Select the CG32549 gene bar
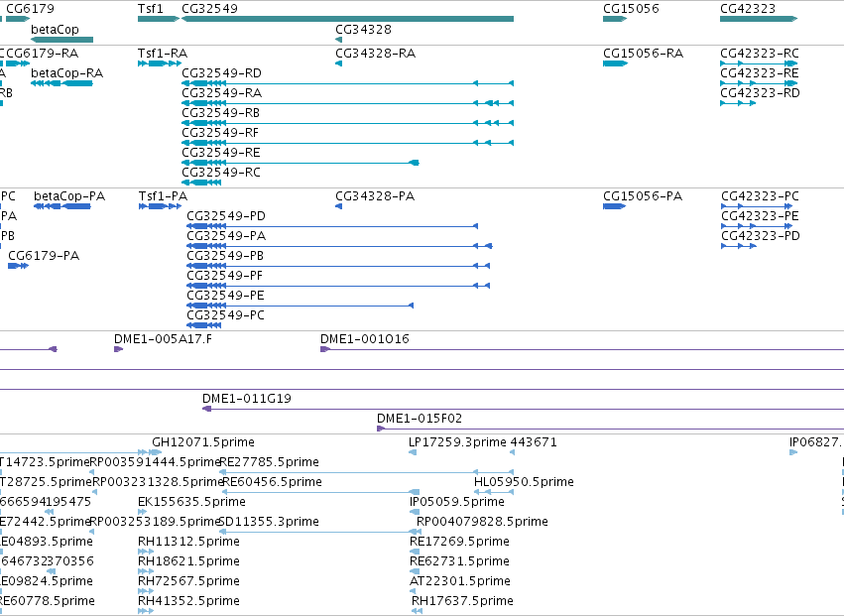This screenshot has height=616, width=844. tap(348, 19)
